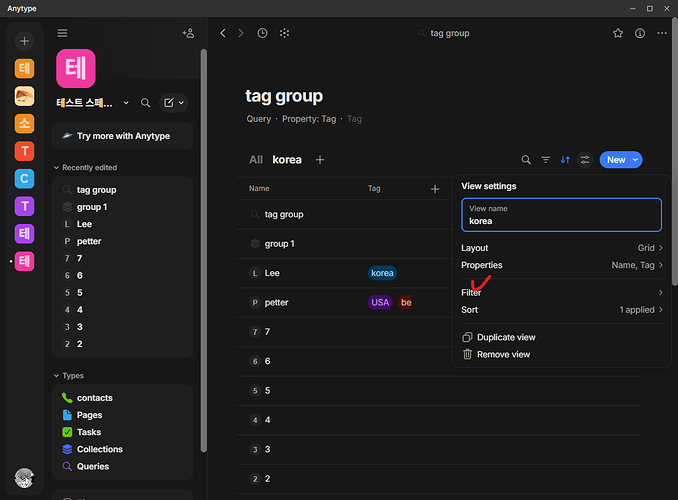This screenshot has height=500, width=678.
Task: Open the tag group row in grid
Action: [x=284, y=215]
